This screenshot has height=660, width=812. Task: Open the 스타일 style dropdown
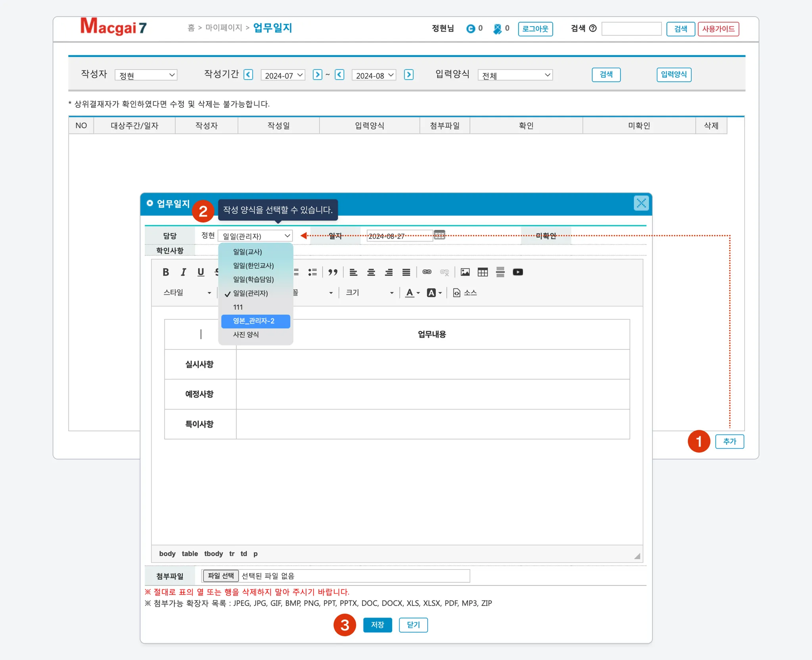click(187, 292)
